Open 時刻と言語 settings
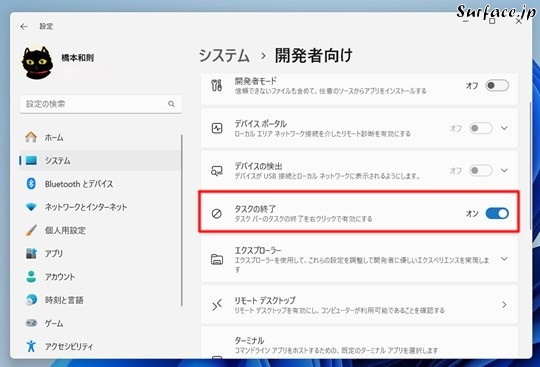Screen dimensions: 540x367 point(100,300)
